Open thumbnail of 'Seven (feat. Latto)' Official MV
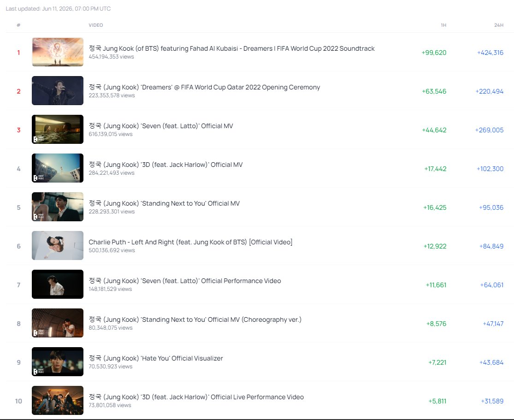This screenshot has width=514, height=420. pos(57,129)
